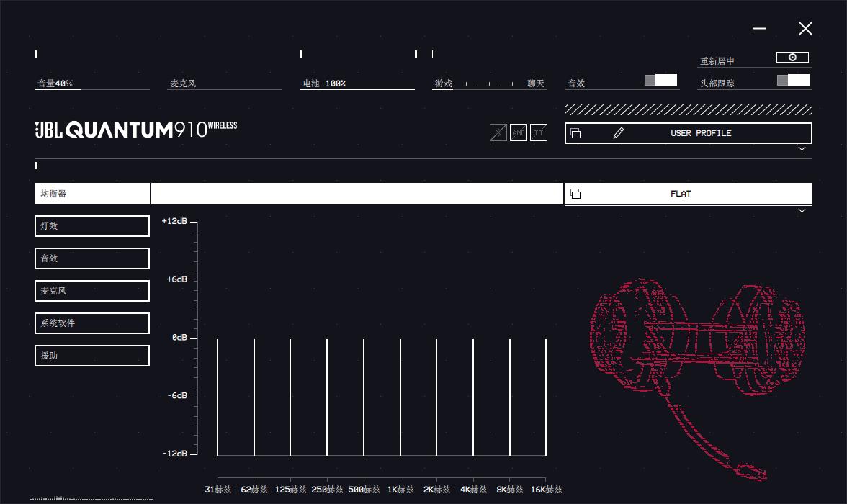Screen dimensions: 847x504
Task: Toggle the 音效 spatial sound switch
Action: coord(660,81)
